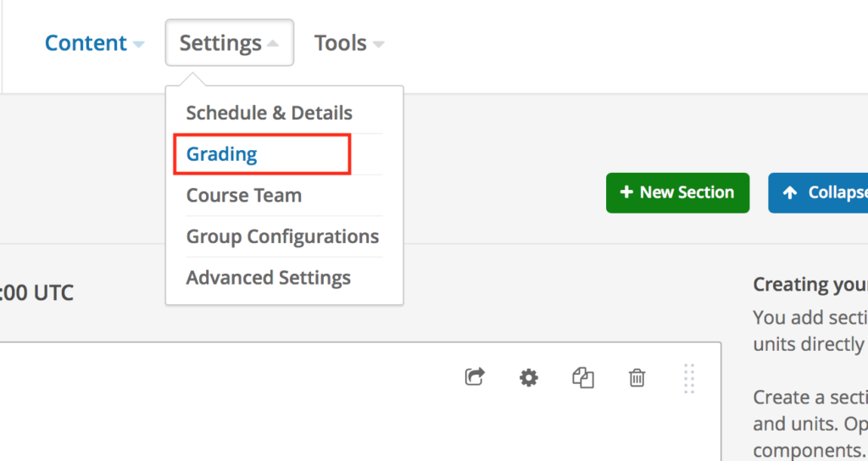The image size is (868, 461).
Task: Expand the Content dropdown menu
Action: (x=94, y=43)
